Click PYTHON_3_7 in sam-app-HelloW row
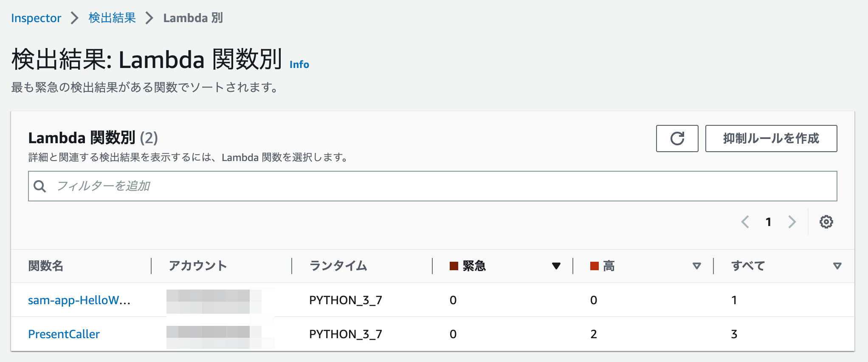Viewport: 868px width, 362px height. tap(346, 300)
